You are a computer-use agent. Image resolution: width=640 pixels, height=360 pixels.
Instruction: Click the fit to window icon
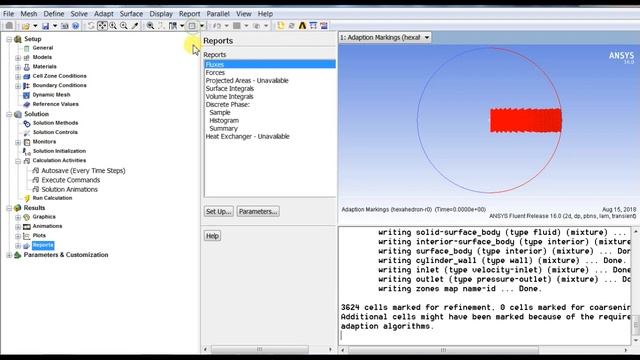pos(150,26)
